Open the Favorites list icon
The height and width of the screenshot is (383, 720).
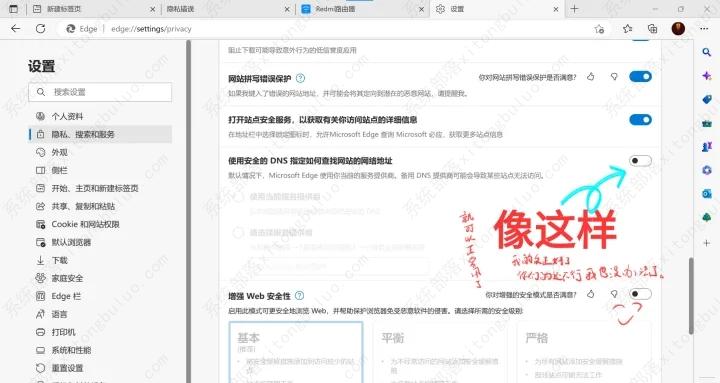(x=628, y=29)
